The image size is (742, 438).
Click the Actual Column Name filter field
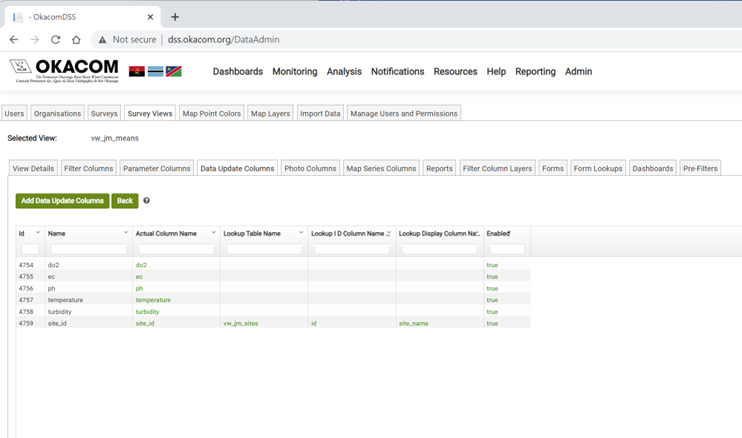pyautogui.click(x=177, y=249)
